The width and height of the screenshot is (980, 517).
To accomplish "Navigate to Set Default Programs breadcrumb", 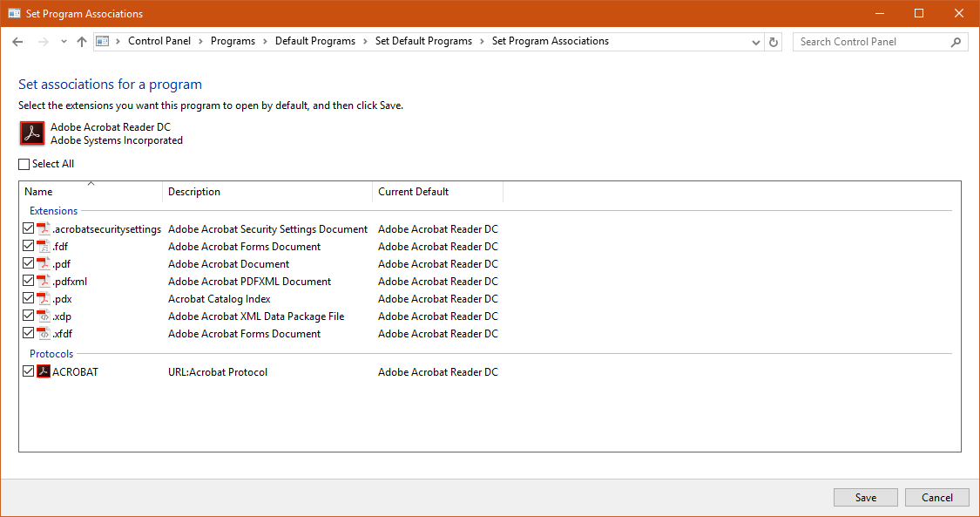I will pos(423,41).
